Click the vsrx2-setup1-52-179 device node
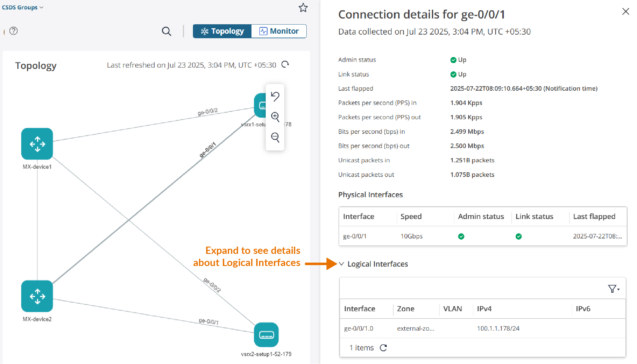 tap(266, 335)
